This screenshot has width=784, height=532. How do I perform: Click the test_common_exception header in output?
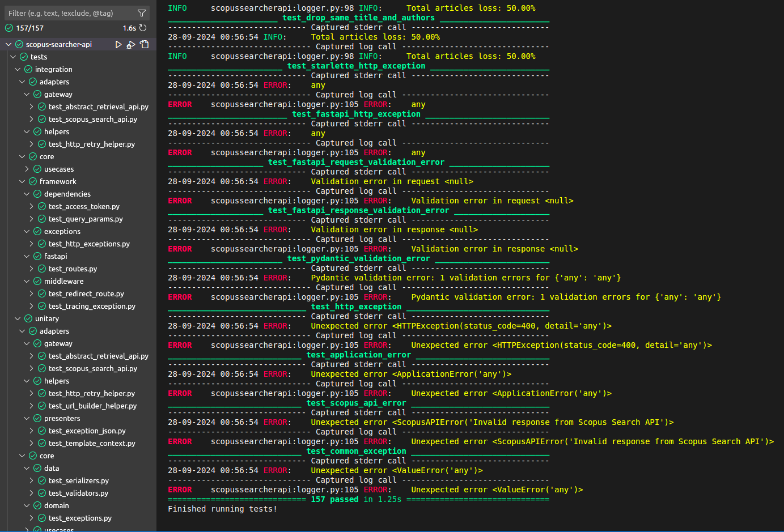pos(356,451)
